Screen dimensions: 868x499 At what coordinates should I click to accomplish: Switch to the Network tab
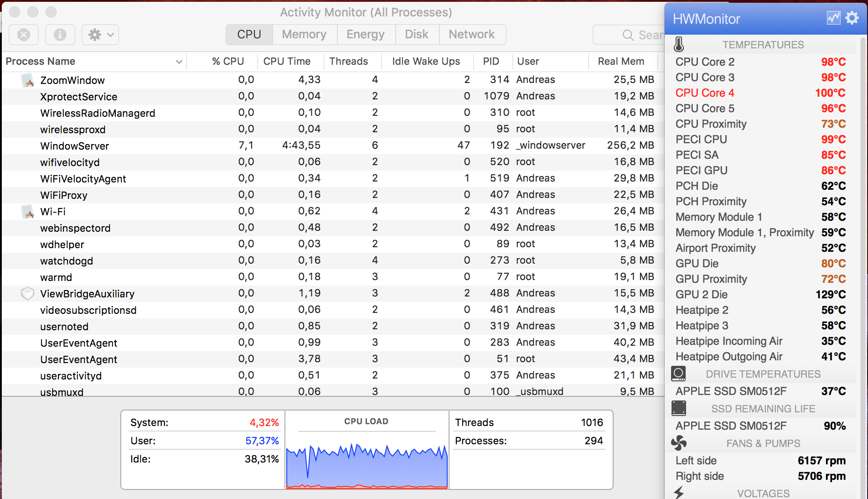pos(471,35)
